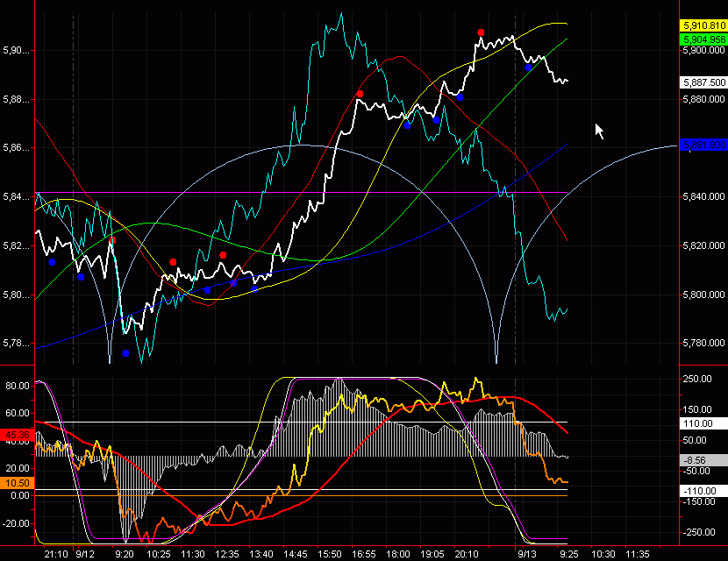Click the 14:45 time axis label
Image resolution: width=728 pixels, height=561 pixels.
pos(296,555)
